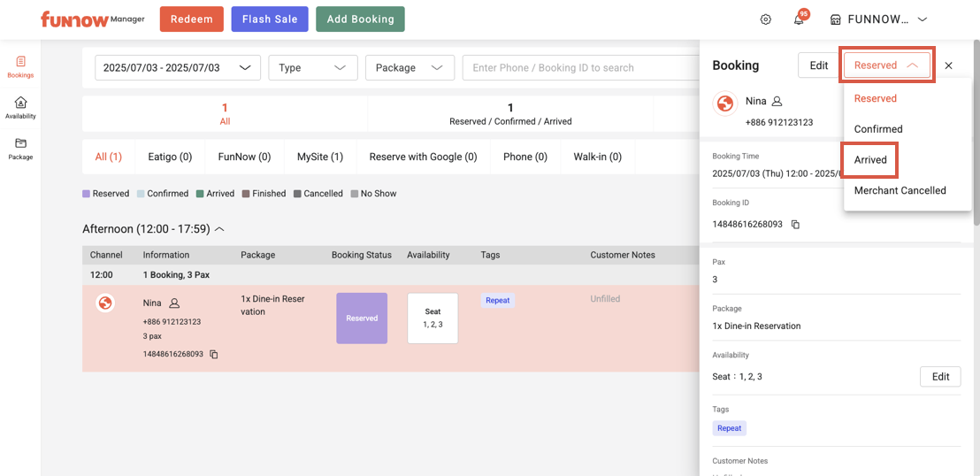Click the purple Reserved status block
The image size is (980, 476).
[x=362, y=319]
